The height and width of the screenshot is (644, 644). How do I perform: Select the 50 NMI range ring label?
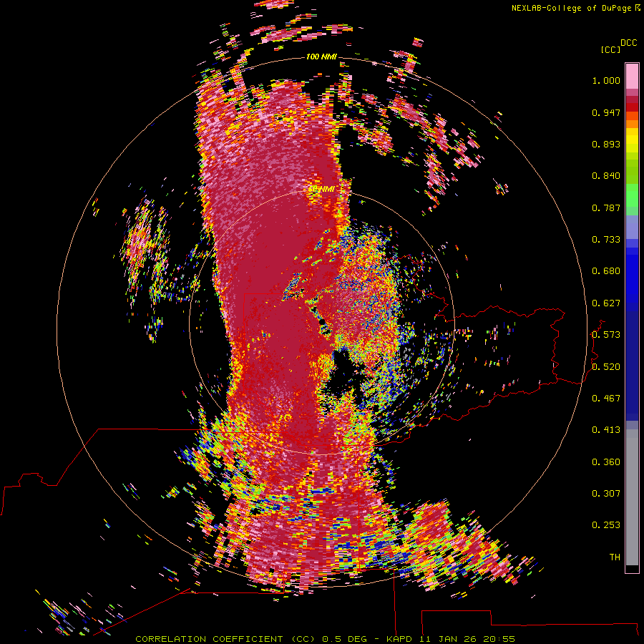point(321,189)
